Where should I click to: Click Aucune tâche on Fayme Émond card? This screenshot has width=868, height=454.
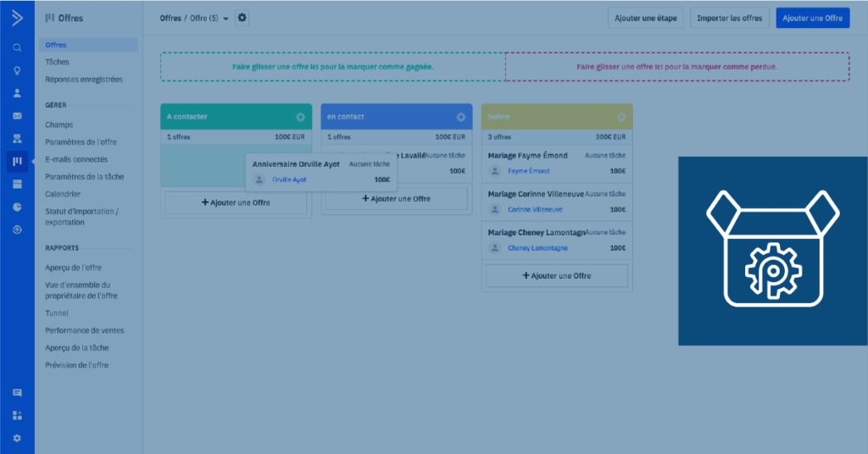[x=605, y=155]
